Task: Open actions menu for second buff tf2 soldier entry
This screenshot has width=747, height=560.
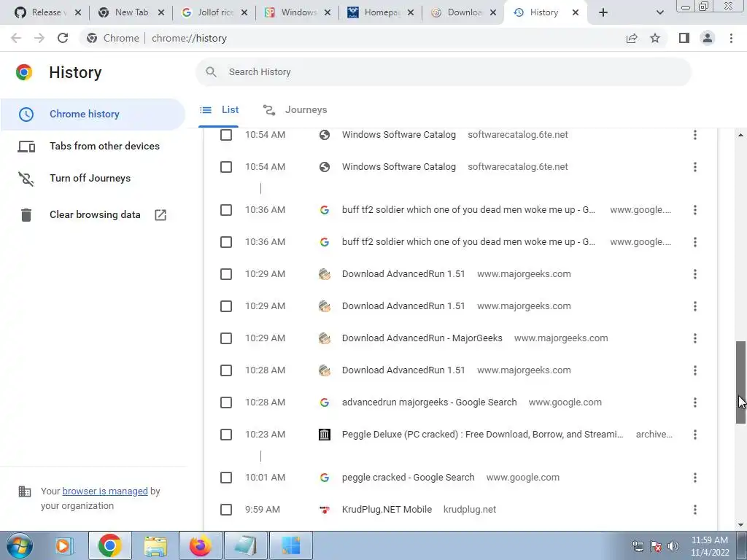Action: (694, 242)
